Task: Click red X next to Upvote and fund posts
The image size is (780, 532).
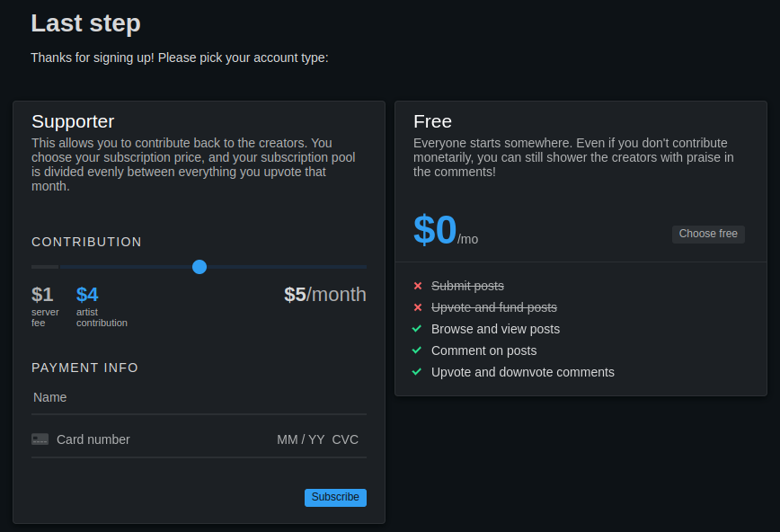Action: 418,307
